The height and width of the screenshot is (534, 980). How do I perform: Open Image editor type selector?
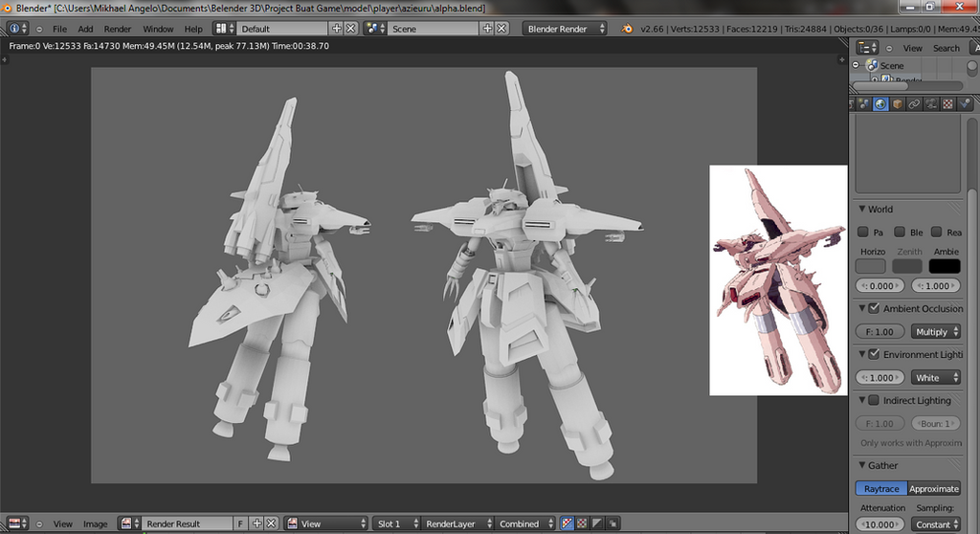tap(17, 523)
